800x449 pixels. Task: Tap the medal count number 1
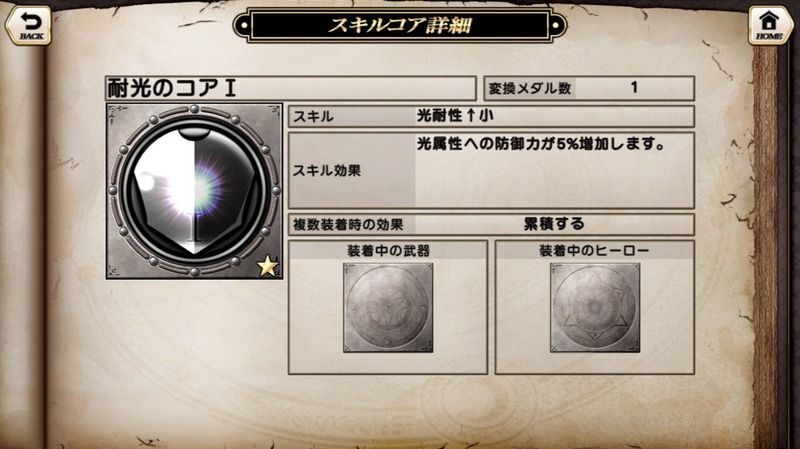click(634, 87)
